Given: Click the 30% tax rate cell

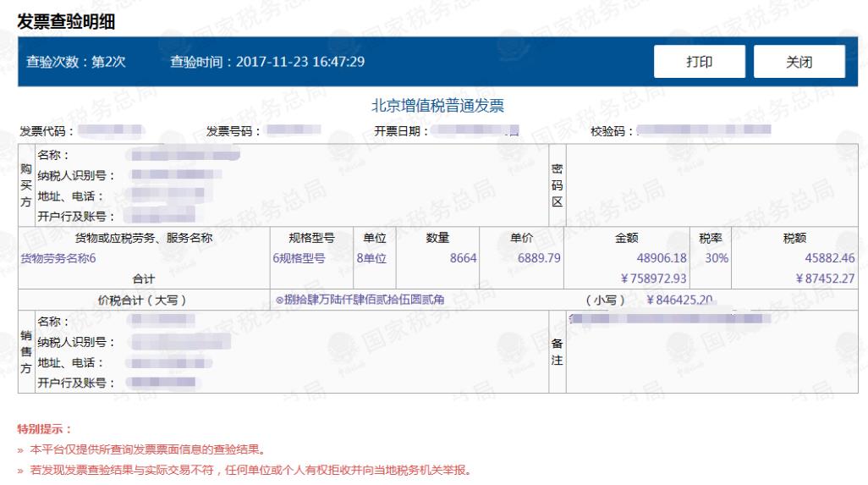Looking at the screenshot, I should point(717,259).
